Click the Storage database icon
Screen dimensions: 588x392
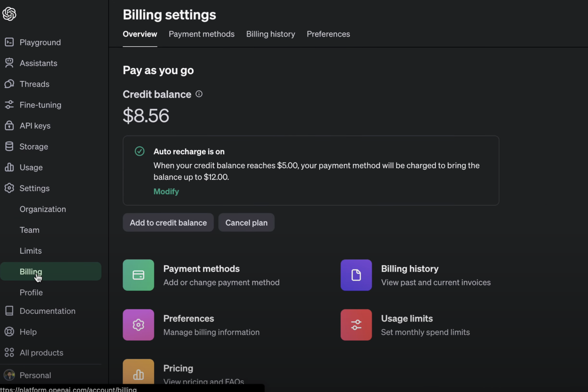pos(9,146)
